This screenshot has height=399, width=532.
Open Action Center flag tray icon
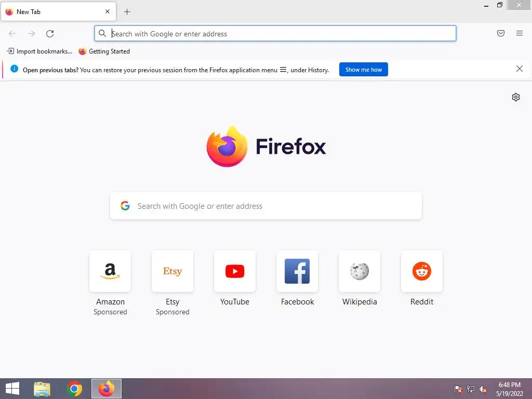(458, 389)
